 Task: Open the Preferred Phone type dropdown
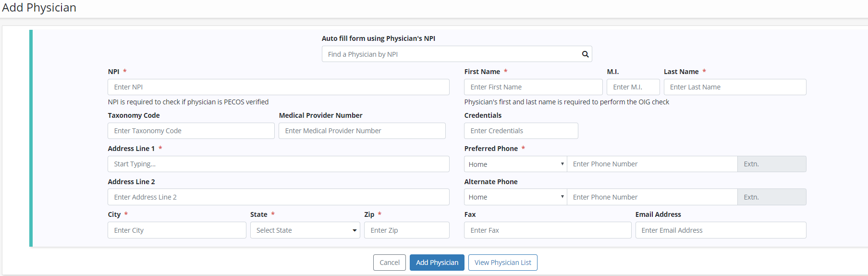[x=515, y=164]
